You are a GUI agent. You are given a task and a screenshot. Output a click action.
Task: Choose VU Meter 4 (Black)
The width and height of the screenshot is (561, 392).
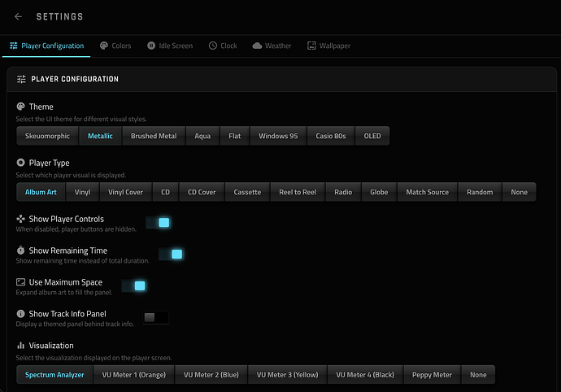(365, 374)
